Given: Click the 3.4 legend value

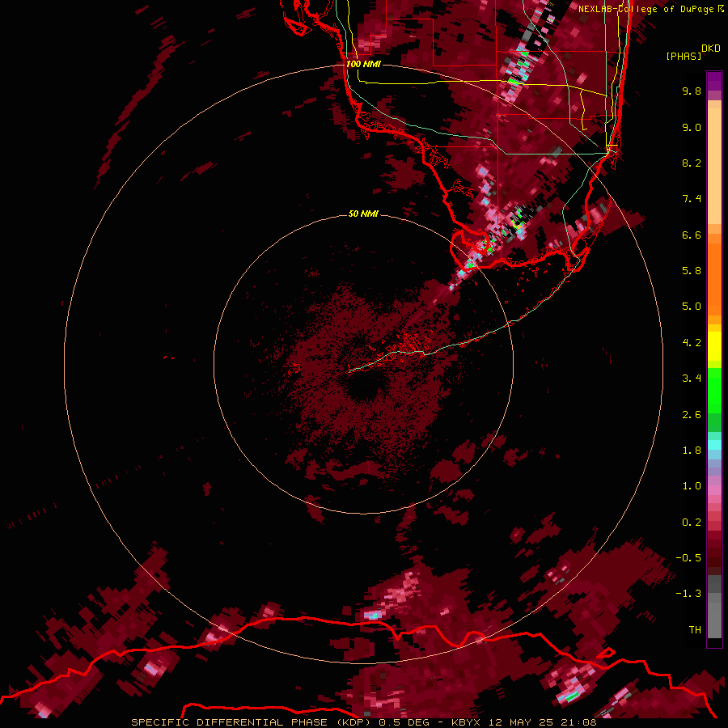Looking at the screenshot, I should [692, 379].
